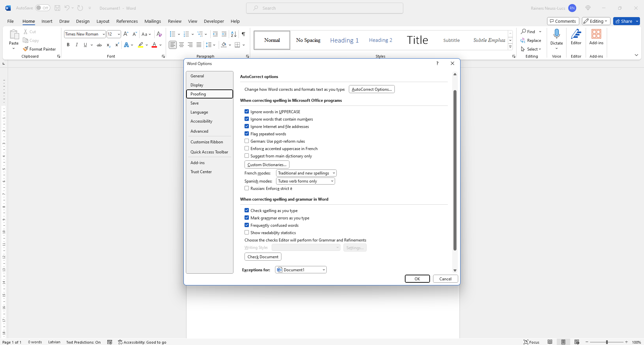The width and height of the screenshot is (644, 345).
Task: Open the Change Case dropdown
Action: (146, 34)
